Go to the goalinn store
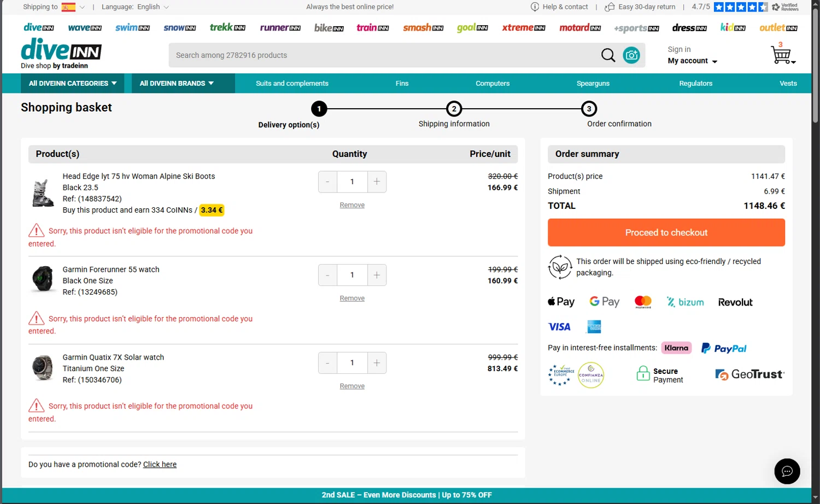This screenshot has width=820, height=504. (x=472, y=27)
